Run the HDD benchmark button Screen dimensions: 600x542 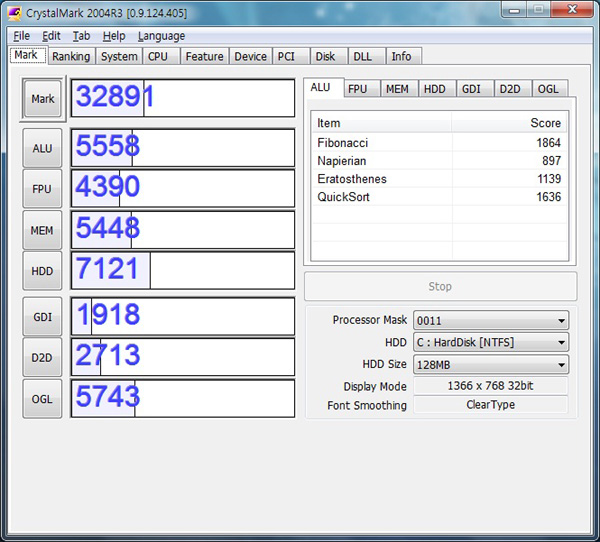pos(42,271)
